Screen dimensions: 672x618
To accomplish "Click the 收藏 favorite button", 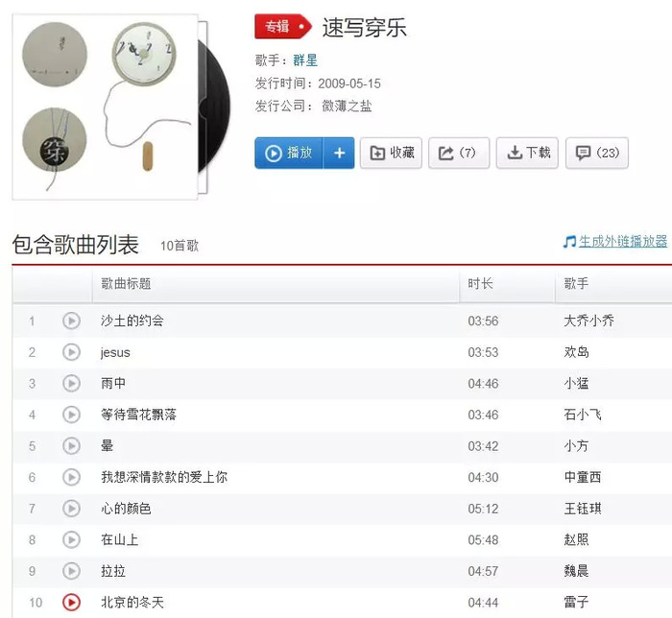I will pos(391,153).
